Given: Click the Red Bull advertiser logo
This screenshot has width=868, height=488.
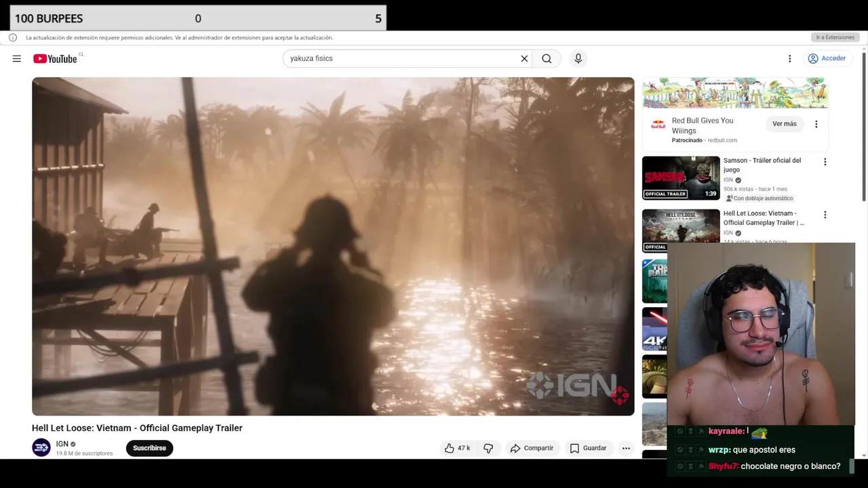Looking at the screenshot, I should point(658,124).
